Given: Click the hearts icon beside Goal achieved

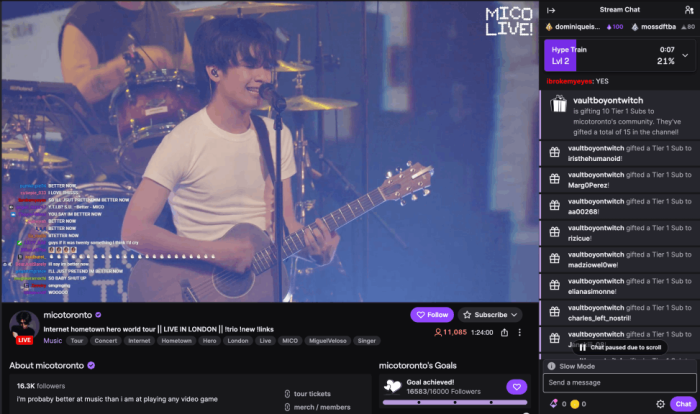Looking at the screenshot, I should click(393, 386).
